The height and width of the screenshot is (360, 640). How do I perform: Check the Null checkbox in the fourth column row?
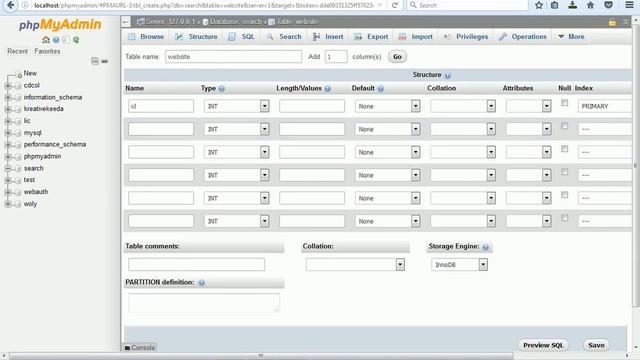click(564, 172)
